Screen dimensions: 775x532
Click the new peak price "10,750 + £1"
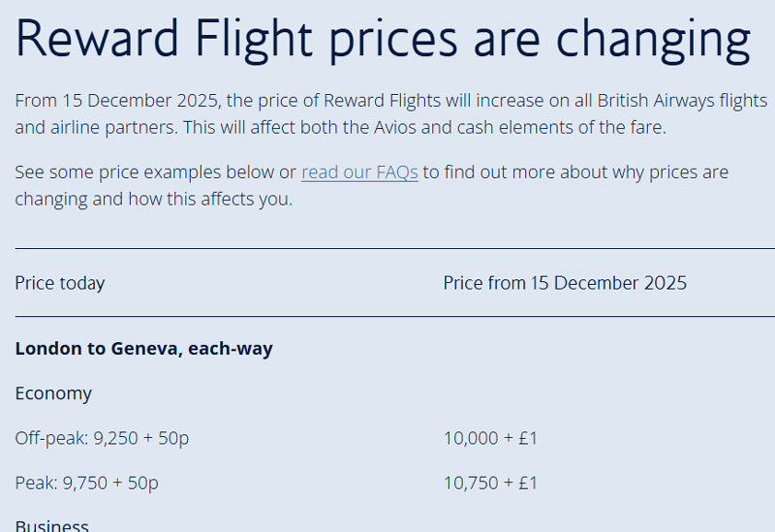(490, 483)
